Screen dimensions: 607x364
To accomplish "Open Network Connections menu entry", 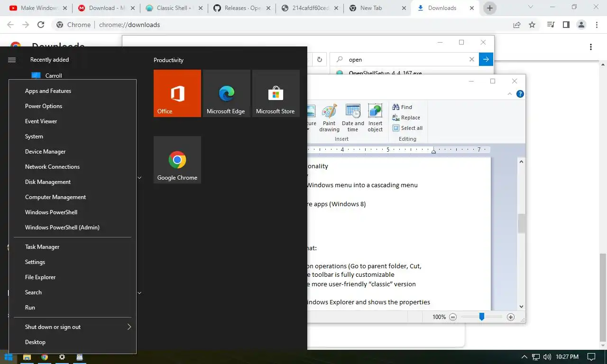I will point(72,167).
